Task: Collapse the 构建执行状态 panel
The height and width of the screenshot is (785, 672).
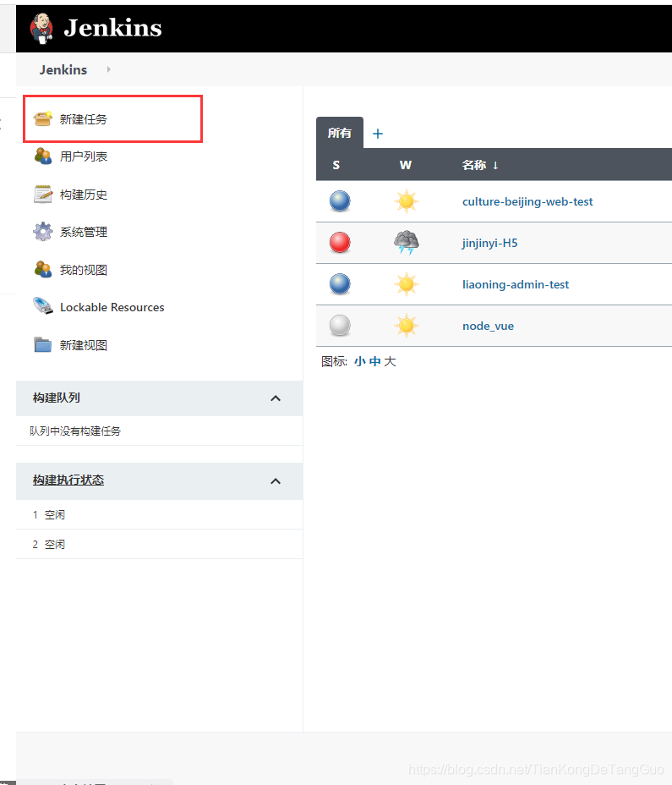Action: 276,481
